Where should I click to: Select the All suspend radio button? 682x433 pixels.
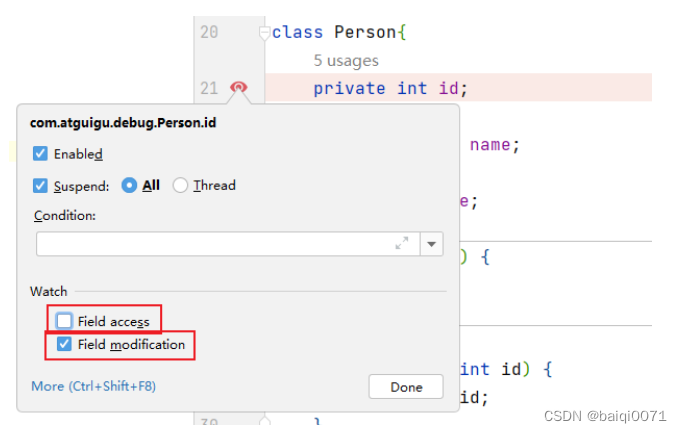point(129,185)
